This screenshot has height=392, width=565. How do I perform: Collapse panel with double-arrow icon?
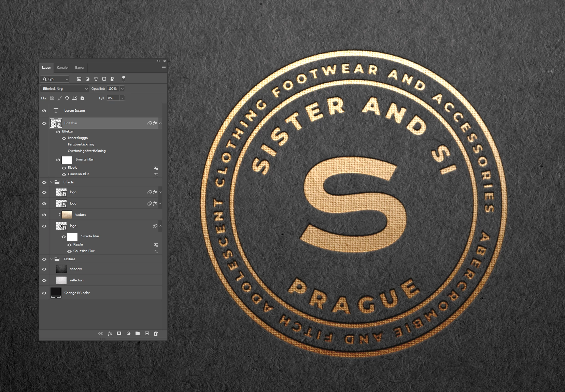158,61
